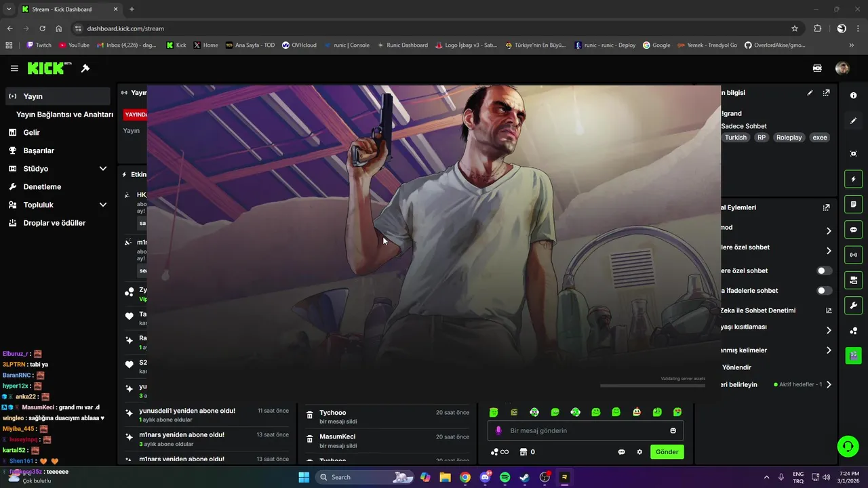Image resolution: width=868 pixels, height=488 pixels.
Task: Click the moderator hammer icon in header
Action: click(85, 68)
